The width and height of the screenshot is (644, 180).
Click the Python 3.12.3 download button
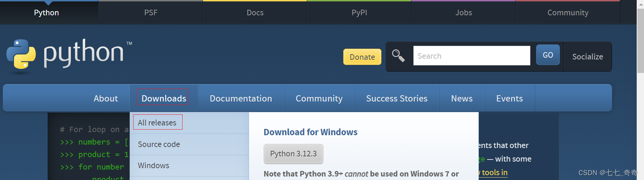pos(293,154)
